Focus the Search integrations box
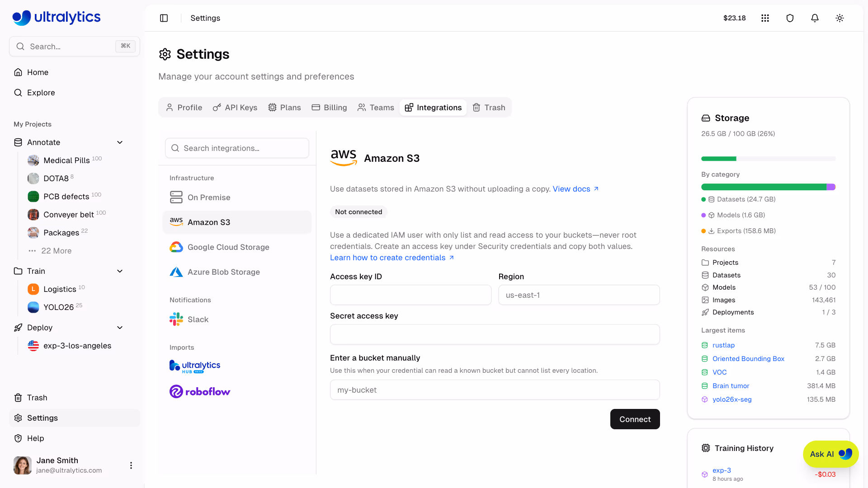868x488 pixels. point(237,148)
